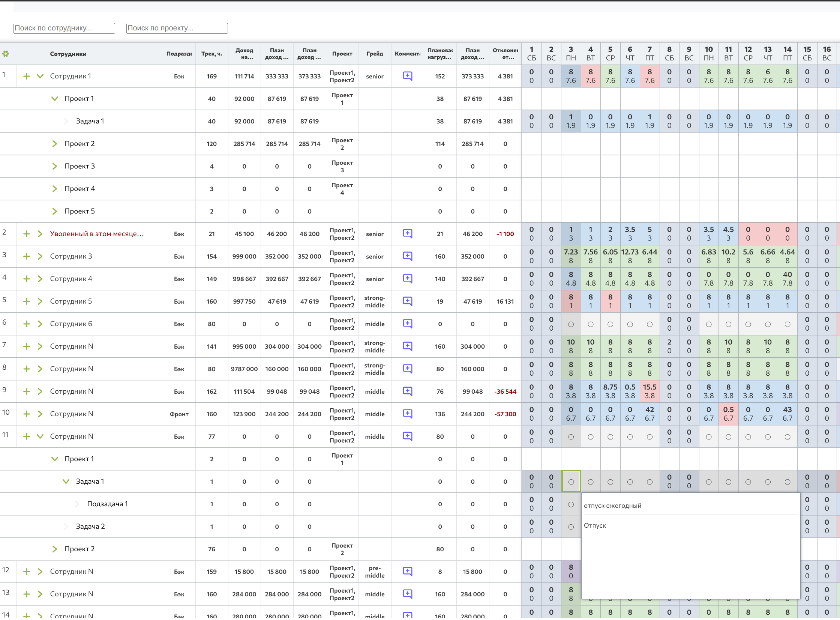Screen dimensions: 840x620
Task: Collapse Проект 1 under Сотрудник 1
Action: click(55, 99)
